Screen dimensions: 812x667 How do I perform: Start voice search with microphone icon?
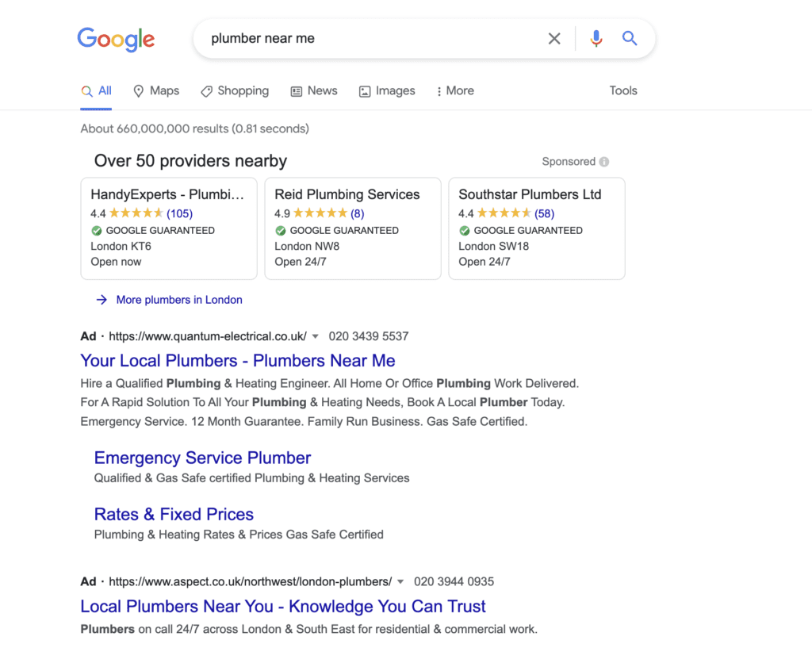click(x=596, y=39)
